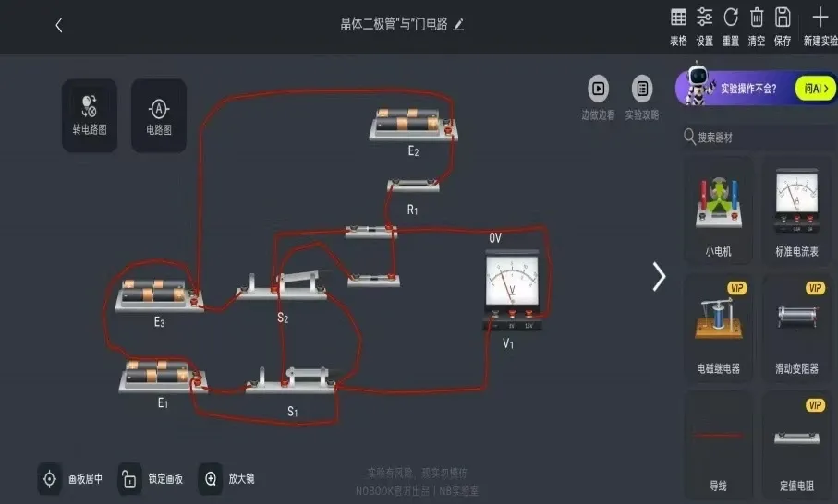This screenshot has height=504, width=838.
Task: Create new experiment with plus icon
Action: 820,18
